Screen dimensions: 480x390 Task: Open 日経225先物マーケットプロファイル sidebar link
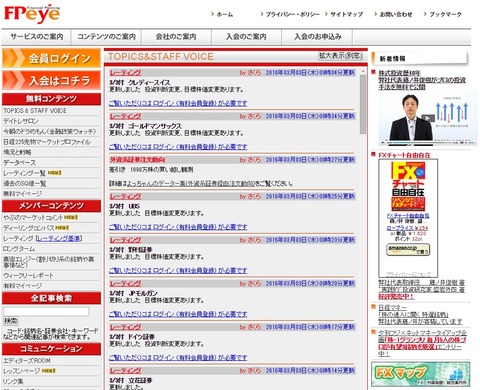pos(47,142)
